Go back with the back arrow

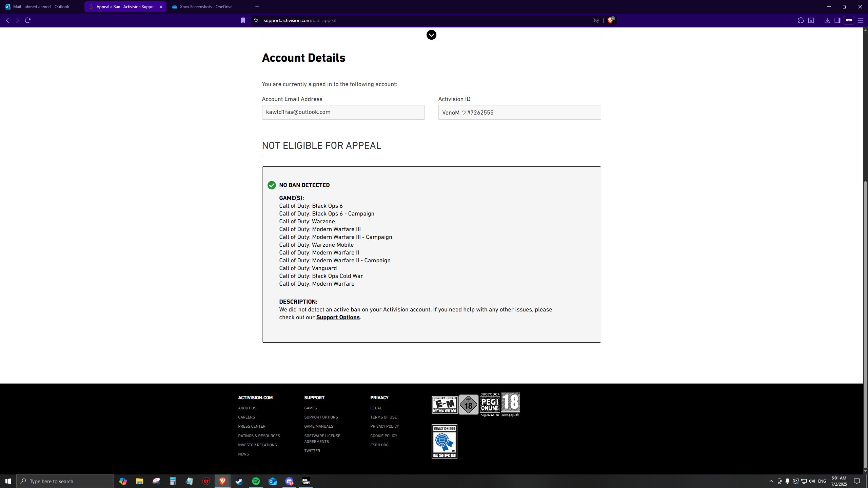7,20
